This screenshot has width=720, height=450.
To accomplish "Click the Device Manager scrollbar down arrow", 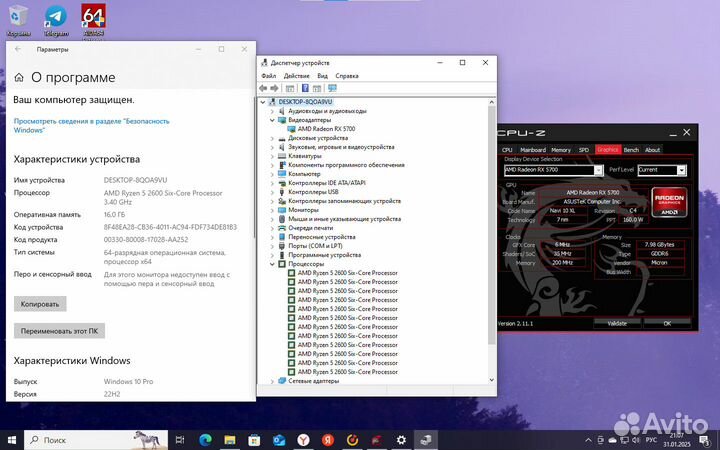I will 491,380.
